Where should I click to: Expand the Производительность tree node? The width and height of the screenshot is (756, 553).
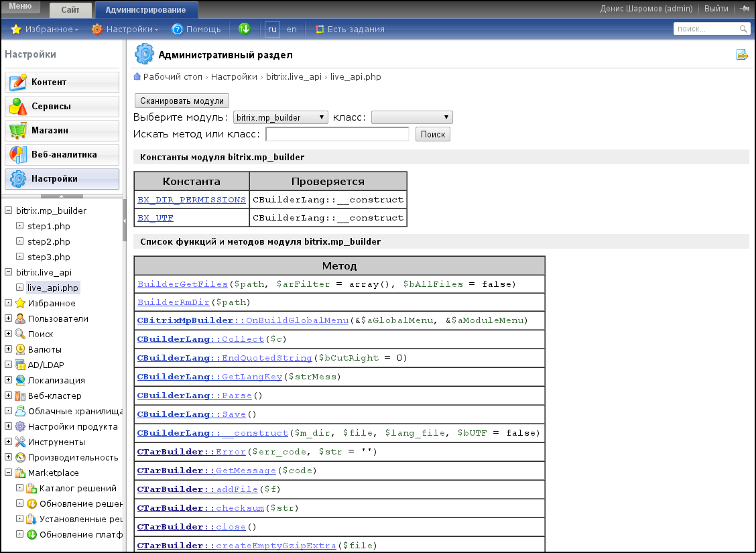pyautogui.click(x=8, y=457)
